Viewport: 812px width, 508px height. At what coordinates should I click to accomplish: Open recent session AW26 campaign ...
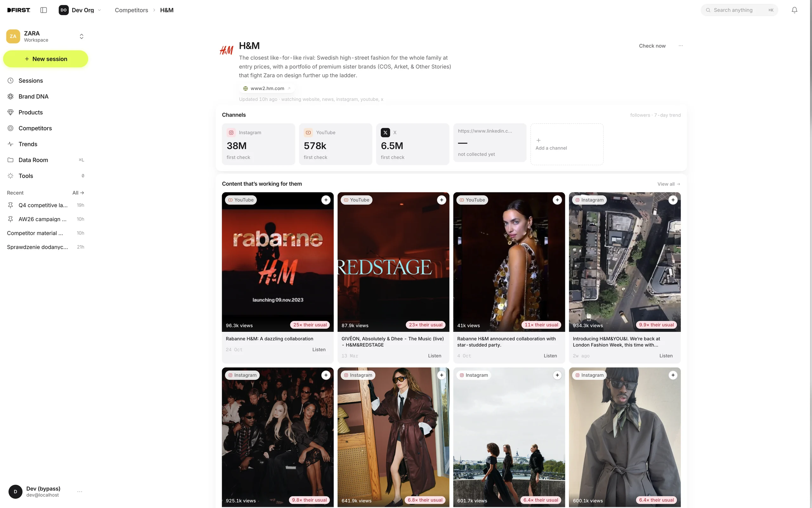click(46, 219)
